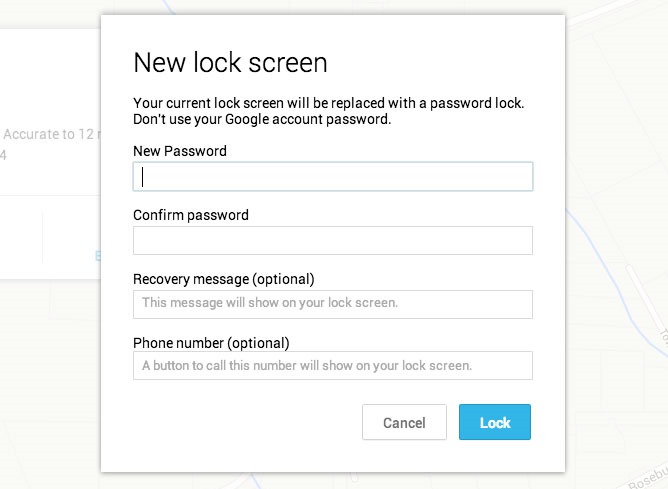The height and width of the screenshot is (489, 668).
Task: Click the dimmed map right of the dialog
Action: click(615, 200)
